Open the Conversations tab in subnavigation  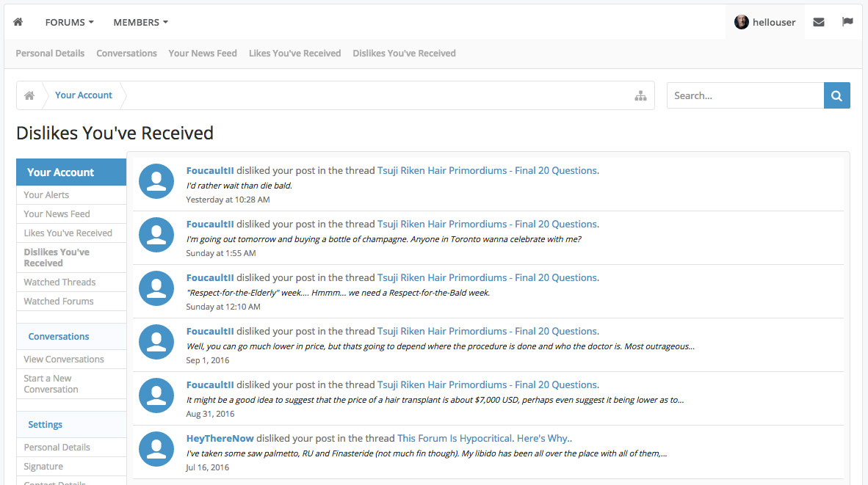[126, 53]
